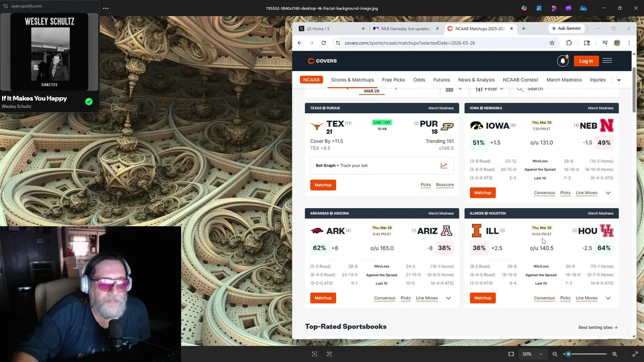Open the Scores & Matchups menu
The image size is (644, 362).
coord(352,80)
